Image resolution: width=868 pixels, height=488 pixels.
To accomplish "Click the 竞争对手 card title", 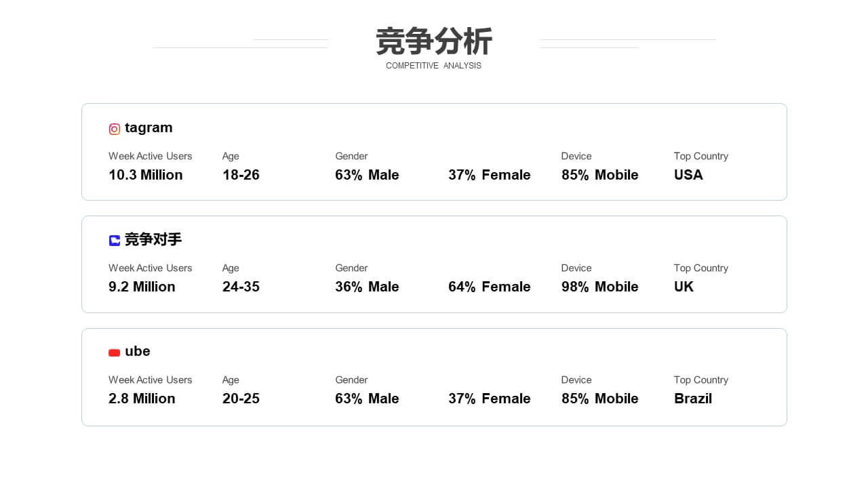I will tap(153, 239).
